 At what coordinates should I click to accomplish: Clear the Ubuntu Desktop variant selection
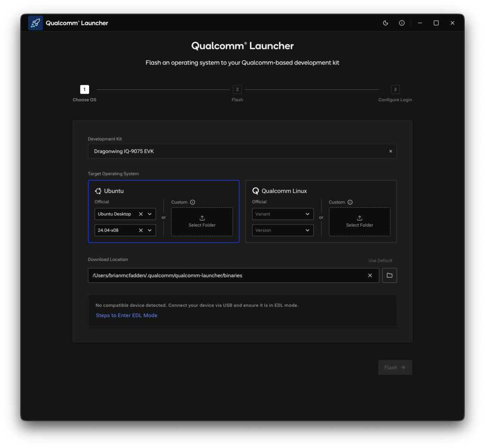coord(141,214)
